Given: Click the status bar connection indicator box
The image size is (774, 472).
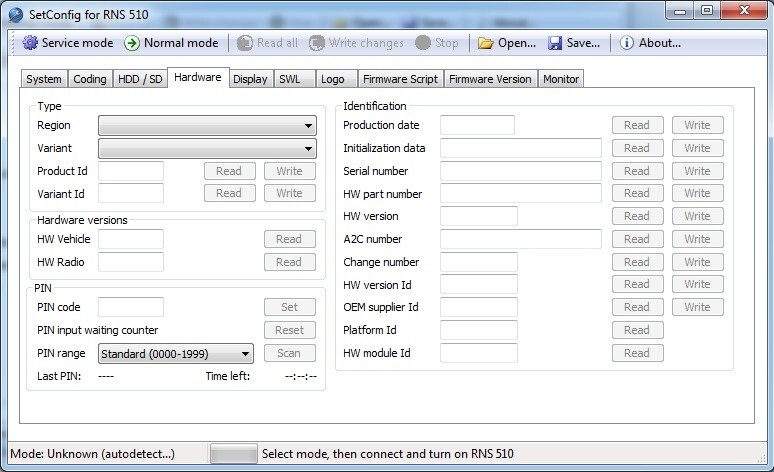Looking at the screenshot, I should click(233, 454).
